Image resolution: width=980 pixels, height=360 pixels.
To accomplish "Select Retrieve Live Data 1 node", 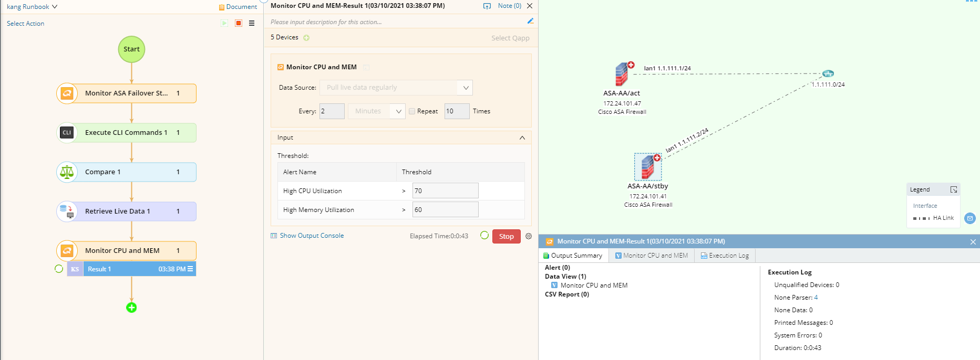I will point(127,211).
